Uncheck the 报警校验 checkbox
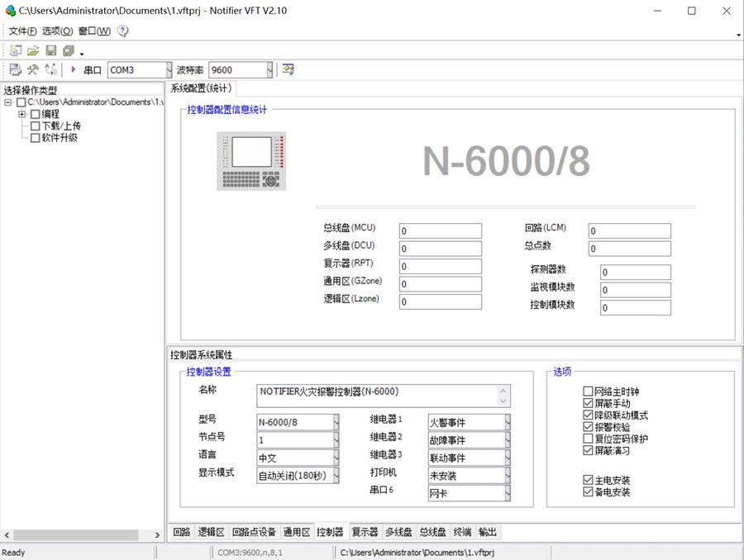 (588, 427)
